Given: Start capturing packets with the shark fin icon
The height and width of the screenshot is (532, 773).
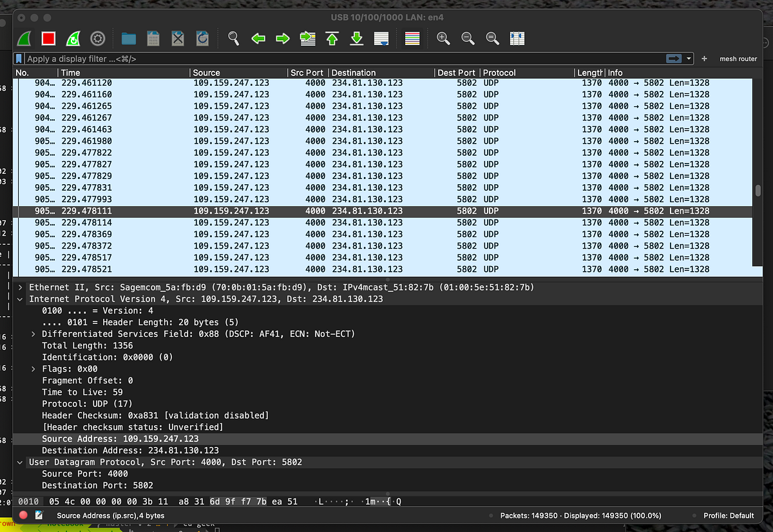Looking at the screenshot, I should [24, 39].
